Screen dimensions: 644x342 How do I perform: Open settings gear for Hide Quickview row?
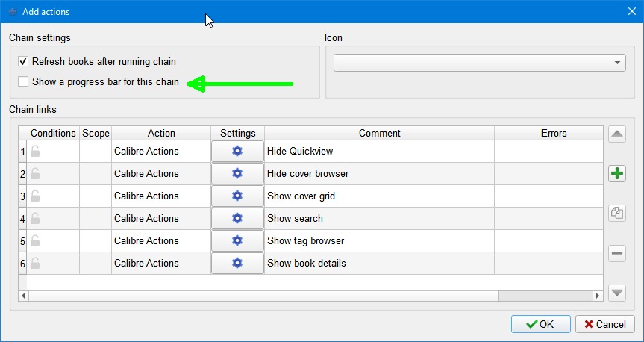237,151
